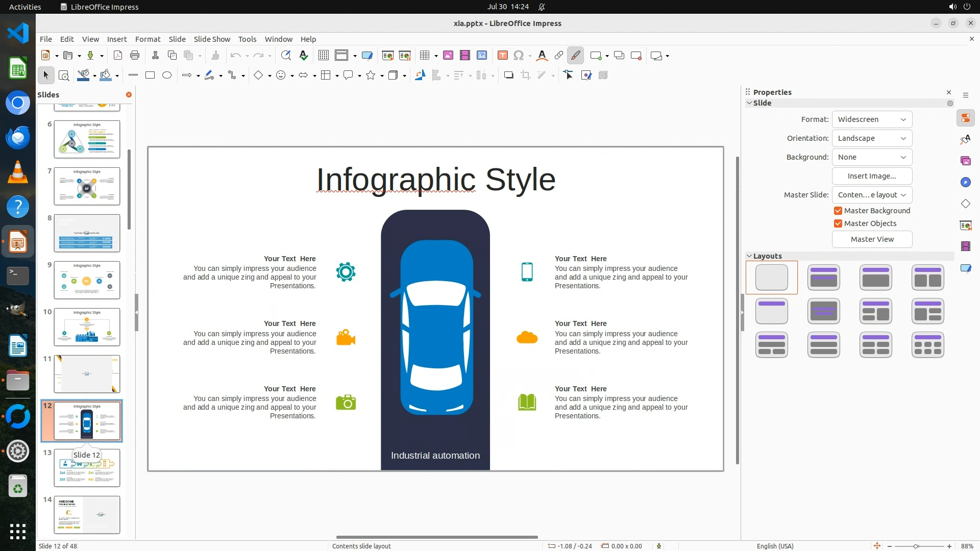Uncheck the Master Objects checkbox
The height and width of the screenshot is (551, 980).
coord(838,223)
